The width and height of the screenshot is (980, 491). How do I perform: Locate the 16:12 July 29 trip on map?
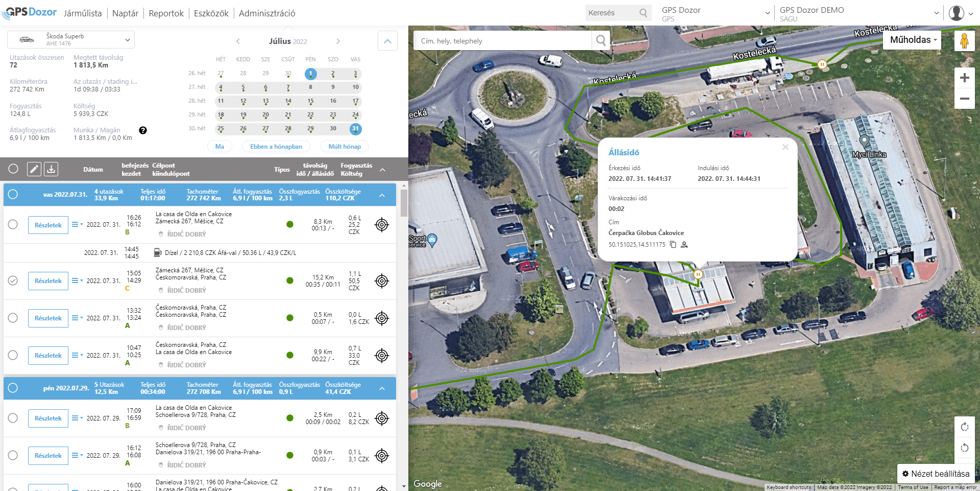coord(382,456)
